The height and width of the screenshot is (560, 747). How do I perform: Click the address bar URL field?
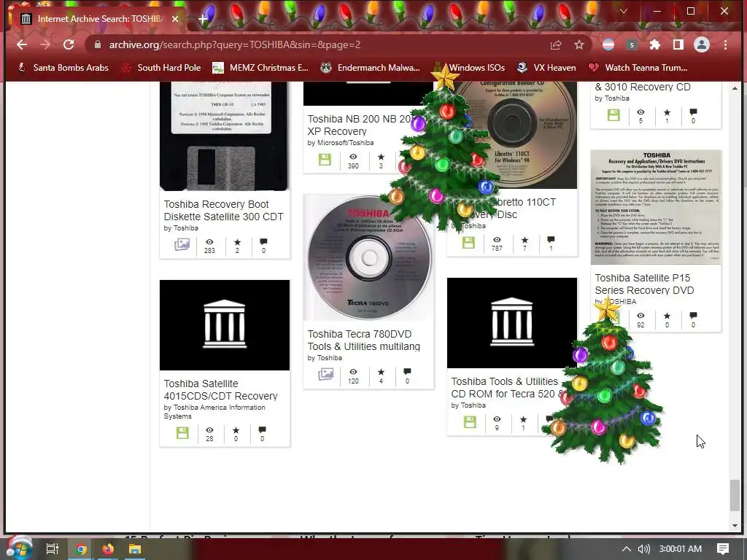pyautogui.click(x=314, y=44)
